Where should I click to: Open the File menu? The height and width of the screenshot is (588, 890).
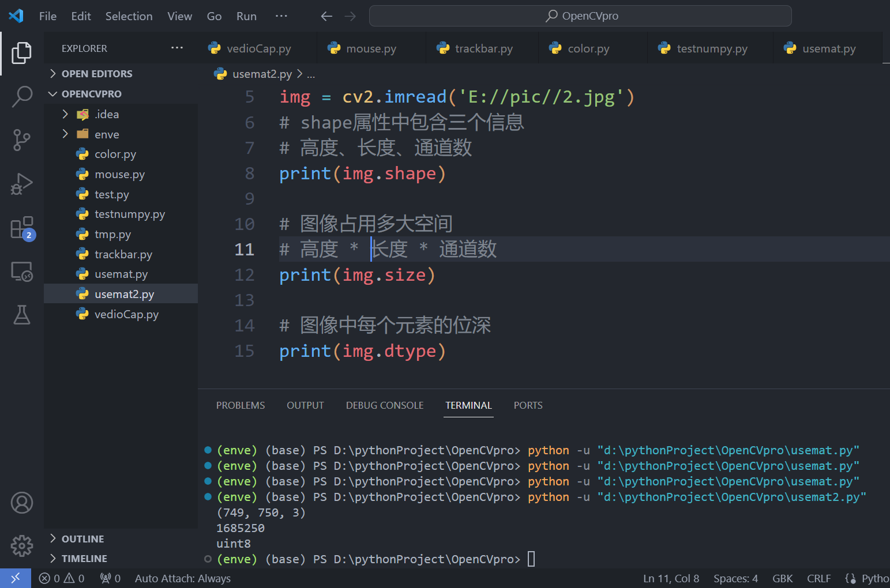[48, 16]
